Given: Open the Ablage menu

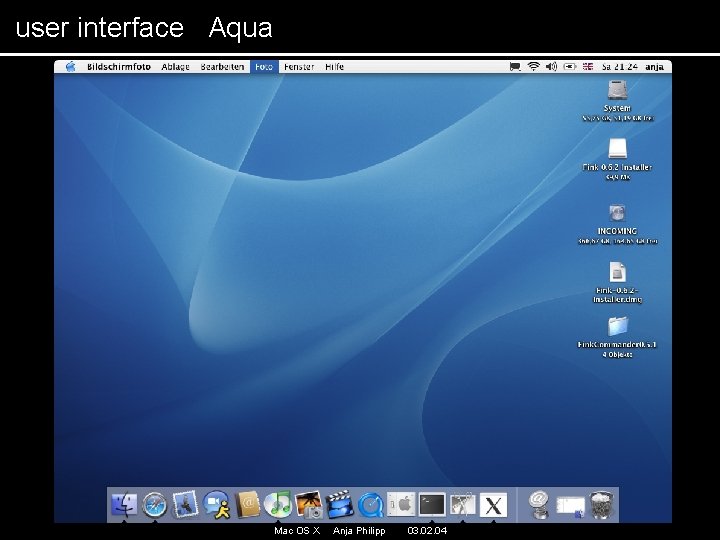Looking at the screenshot, I should pyautogui.click(x=174, y=67).
